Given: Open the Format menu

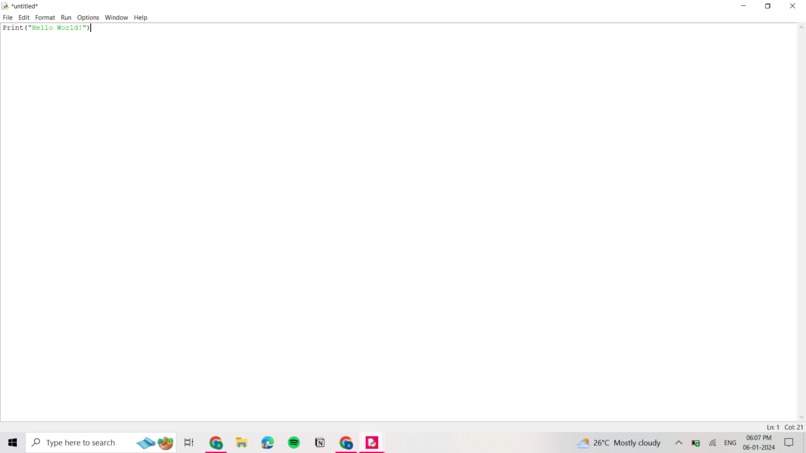Looking at the screenshot, I should pos(45,17).
